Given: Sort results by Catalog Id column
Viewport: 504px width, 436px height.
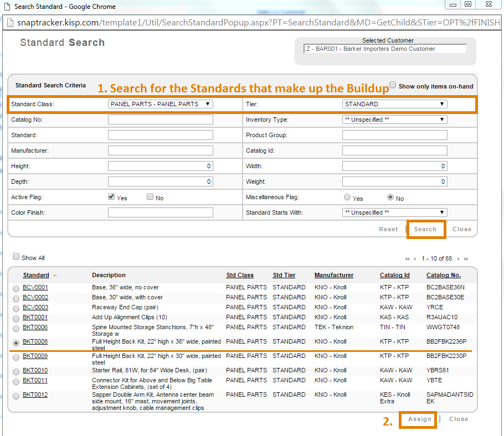Looking at the screenshot, I should click(394, 275).
